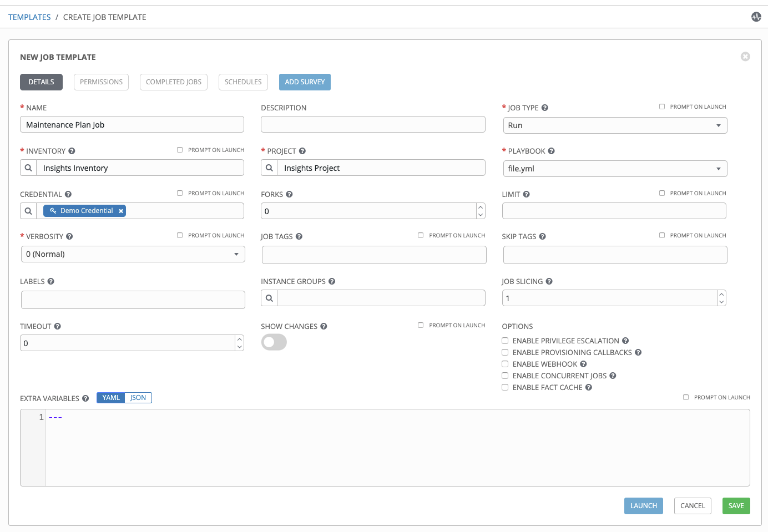This screenshot has height=532, width=768.
Task: Select the Permissions tab
Action: [101, 82]
